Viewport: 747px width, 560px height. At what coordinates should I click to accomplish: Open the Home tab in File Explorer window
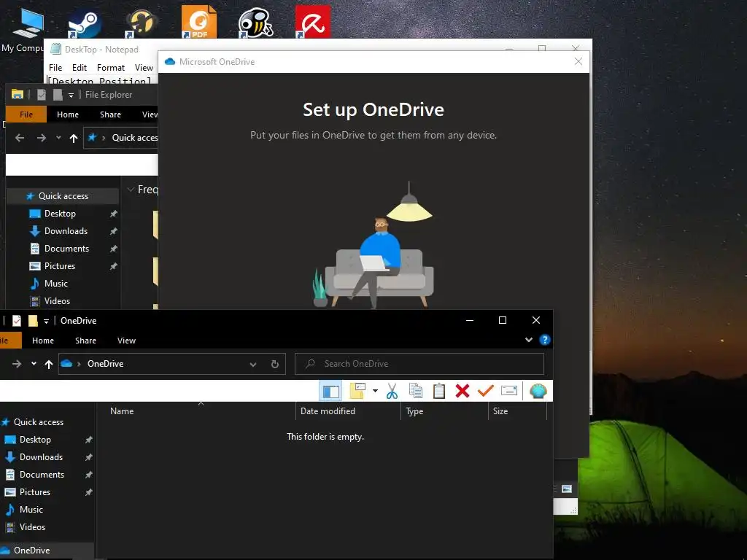68,114
